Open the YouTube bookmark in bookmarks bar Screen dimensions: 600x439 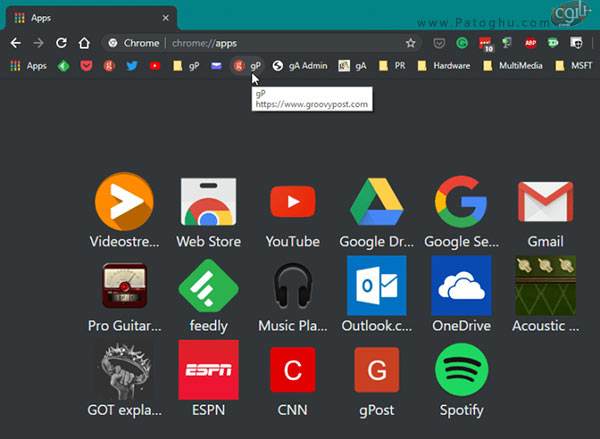coord(155,66)
